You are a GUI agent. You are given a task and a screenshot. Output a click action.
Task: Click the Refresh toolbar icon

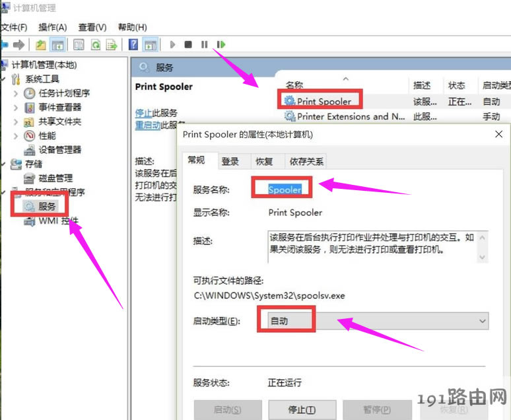click(96, 45)
